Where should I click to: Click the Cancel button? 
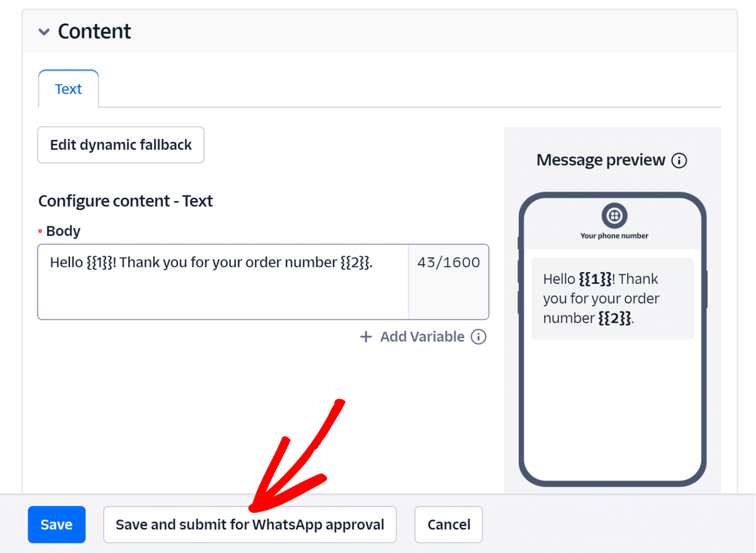(448, 524)
